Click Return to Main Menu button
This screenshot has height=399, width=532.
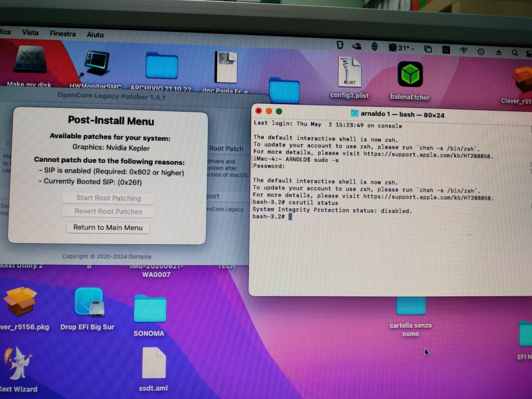(108, 227)
